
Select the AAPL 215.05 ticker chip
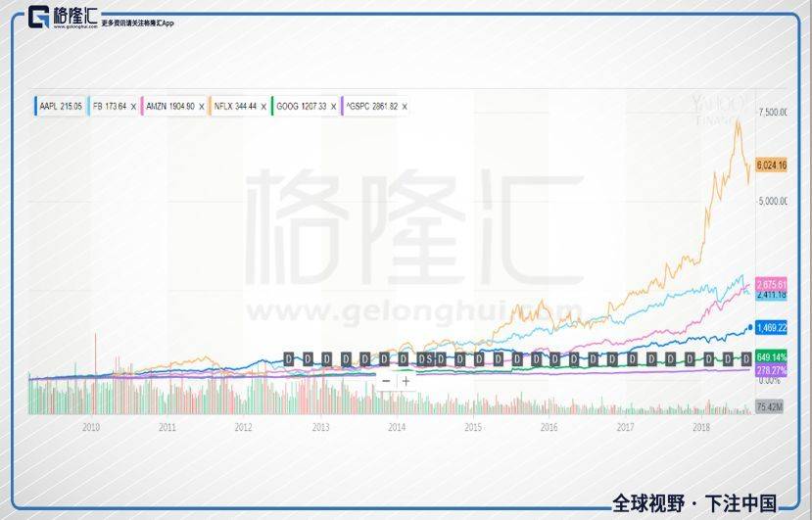pos(60,106)
